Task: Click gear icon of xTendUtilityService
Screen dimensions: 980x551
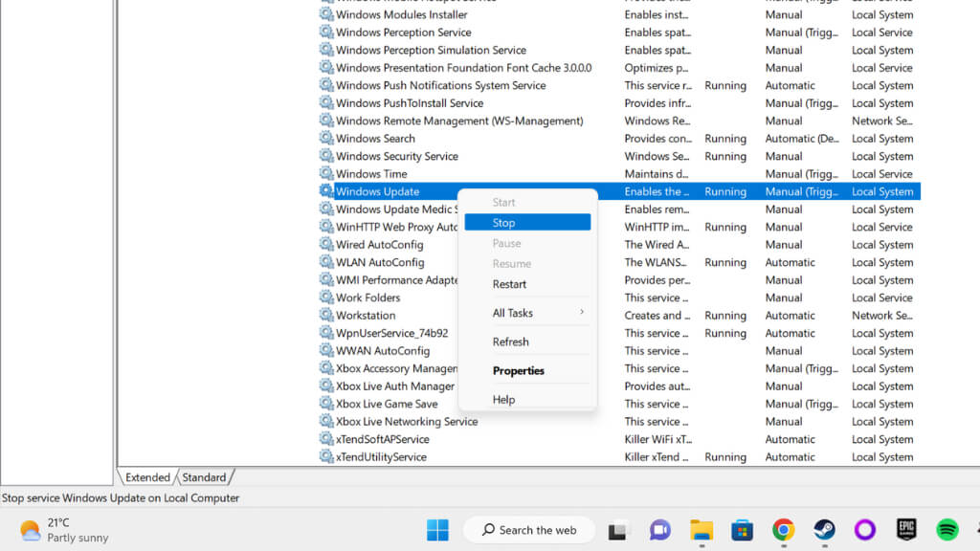Action: pyautogui.click(x=326, y=456)
